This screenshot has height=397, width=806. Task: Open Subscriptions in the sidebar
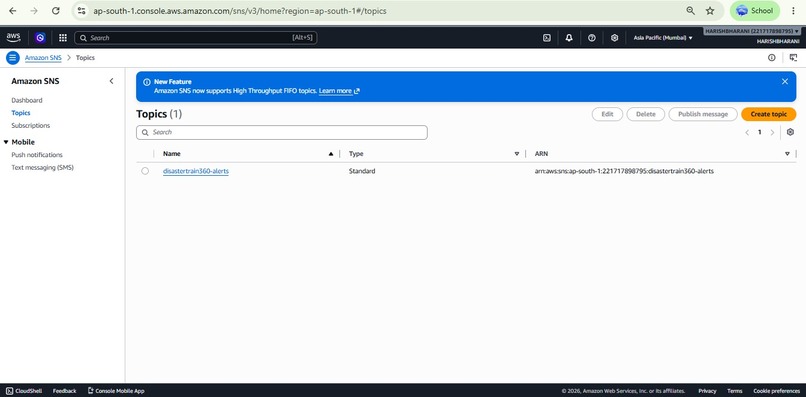pos(31,125)
